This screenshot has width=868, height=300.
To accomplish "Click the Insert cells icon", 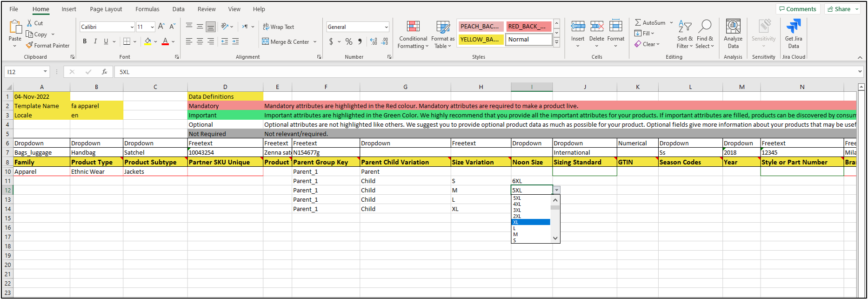I will (578, 27).
